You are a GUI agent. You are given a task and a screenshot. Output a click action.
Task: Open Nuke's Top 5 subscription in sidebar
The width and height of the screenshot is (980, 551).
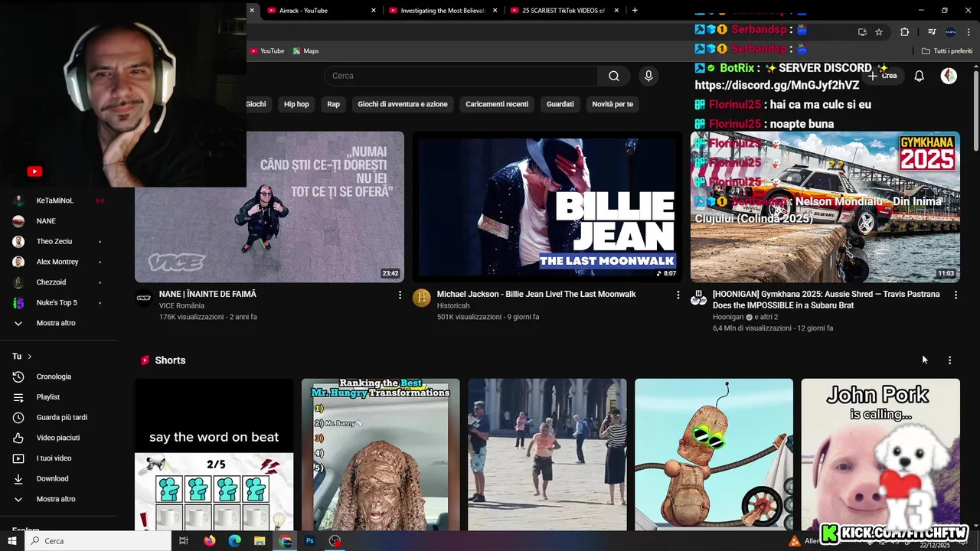(x=58, y=302)
